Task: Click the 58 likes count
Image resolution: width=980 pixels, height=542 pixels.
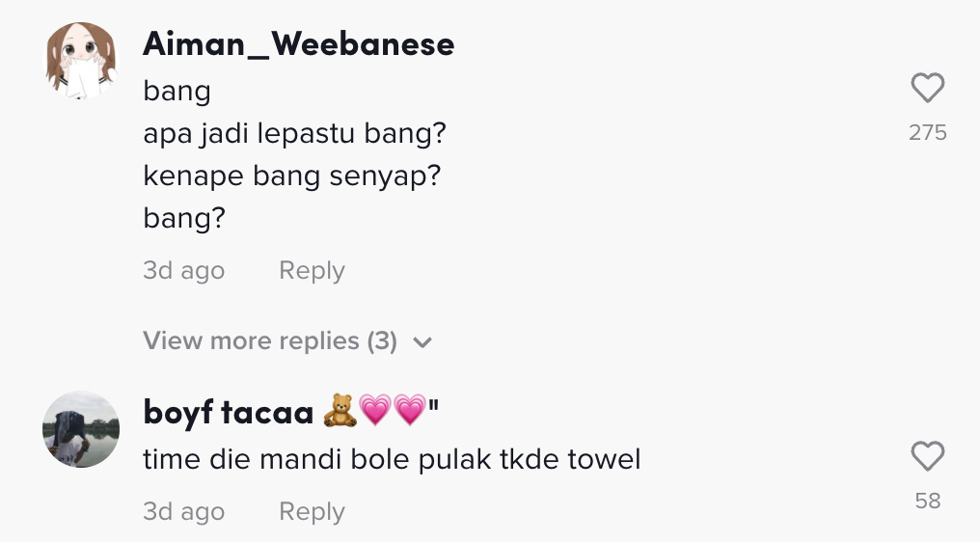Action: [x=927, y=501]
